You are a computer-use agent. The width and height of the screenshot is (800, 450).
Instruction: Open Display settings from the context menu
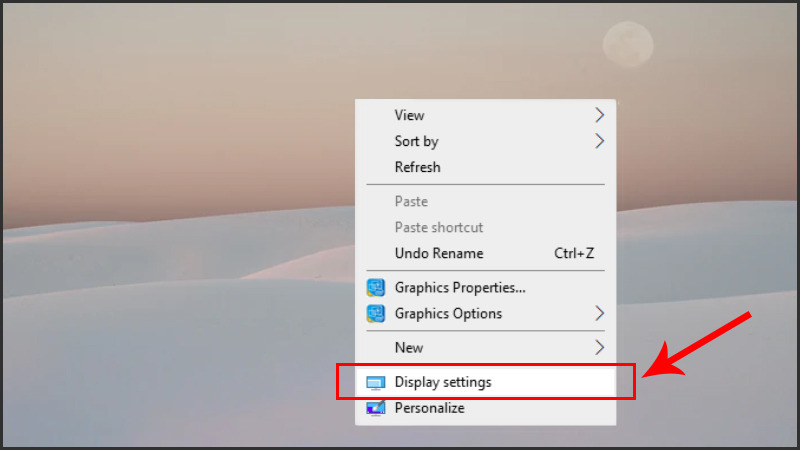click(x=443, y=382)
